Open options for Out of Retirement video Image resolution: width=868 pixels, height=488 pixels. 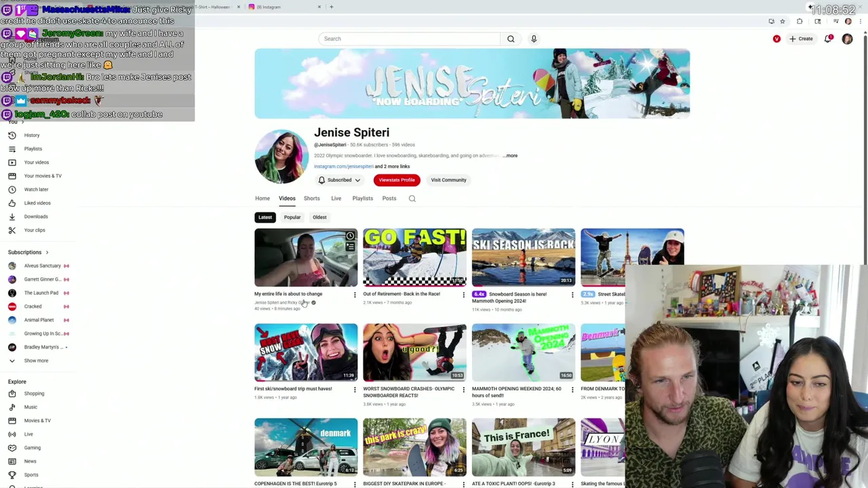pos(463,294)
